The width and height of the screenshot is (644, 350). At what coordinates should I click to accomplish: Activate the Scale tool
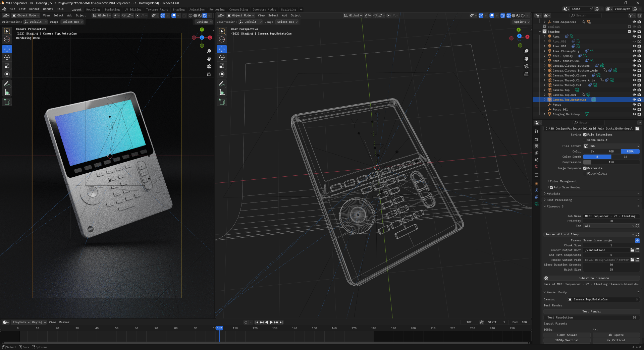pos(7,66)
